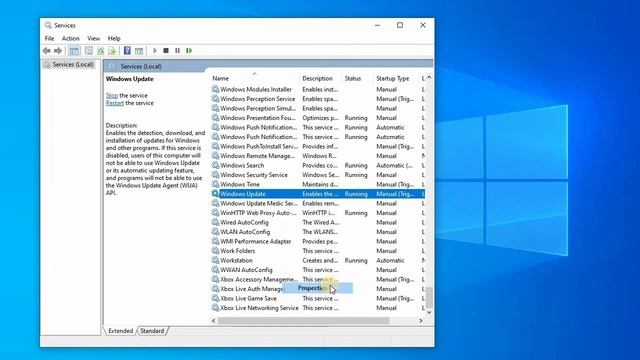Open the Help menu

[x=114, y=38]
